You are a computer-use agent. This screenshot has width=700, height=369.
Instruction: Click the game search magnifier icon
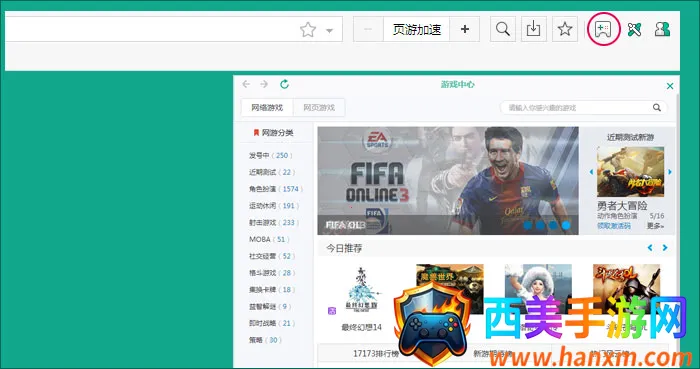click(x=657, y=108)
